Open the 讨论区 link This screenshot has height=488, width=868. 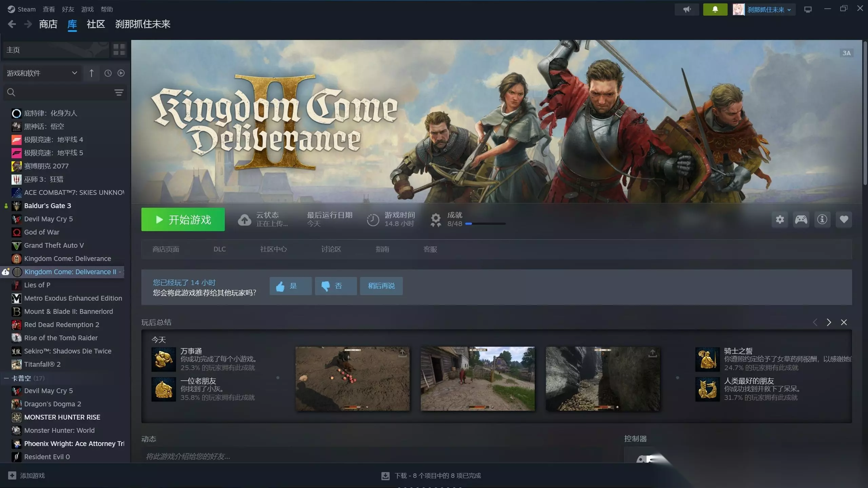point(331,249)
